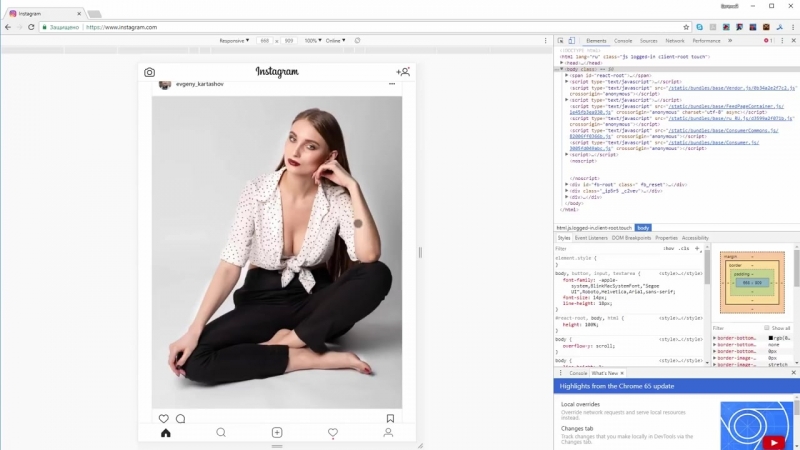Viewport: 800px width, 450px height.
Task: Toggle the :hov element state panel
Action: click(x=668, y=248)
